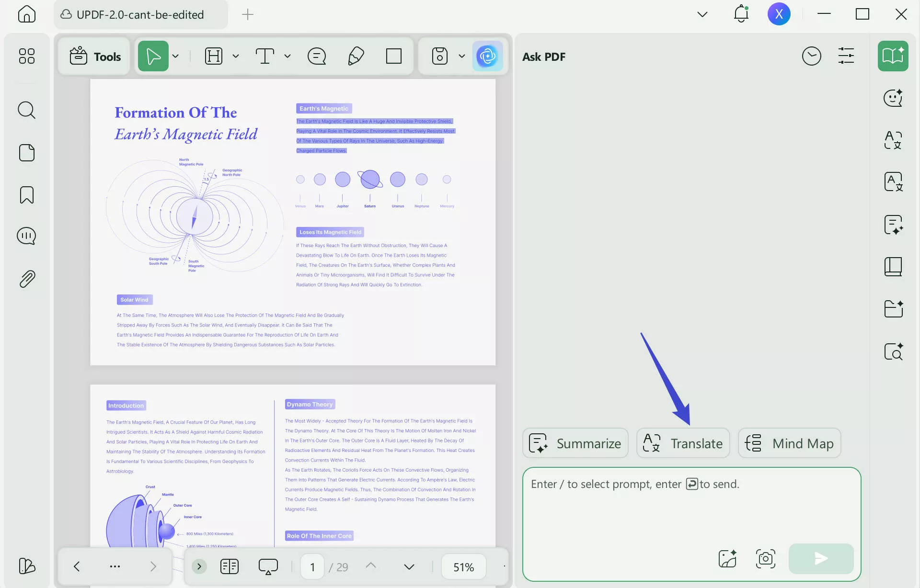Click the Summarize button
920x588 pixels.
[x=575, y=443]
